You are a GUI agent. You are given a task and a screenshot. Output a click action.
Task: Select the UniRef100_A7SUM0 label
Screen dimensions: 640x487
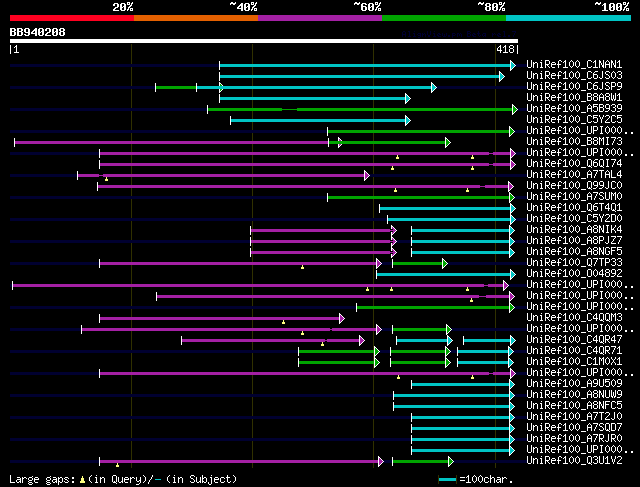pos(574,197)
